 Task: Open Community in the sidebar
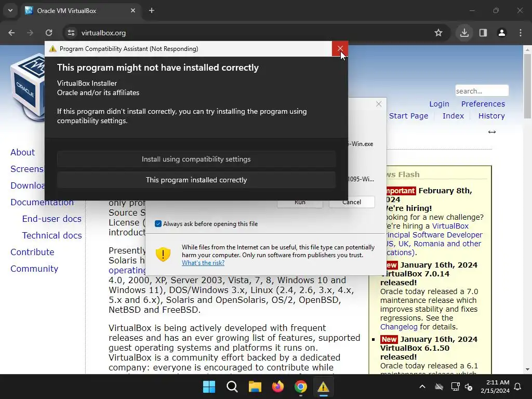coord(34,269)
